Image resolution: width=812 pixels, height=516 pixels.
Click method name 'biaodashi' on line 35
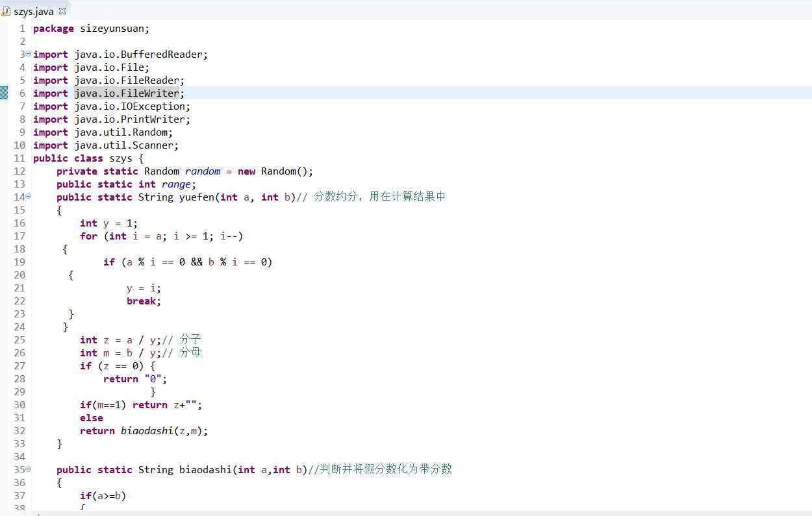pos(205,470)
